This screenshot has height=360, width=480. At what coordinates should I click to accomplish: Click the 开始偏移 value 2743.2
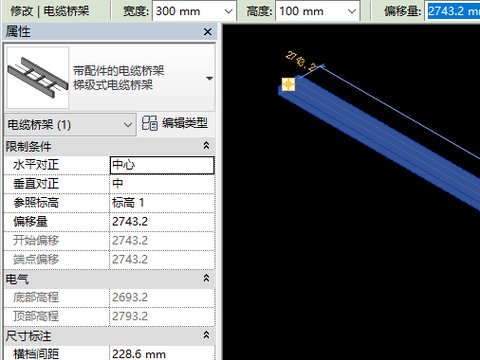pyautogui.click(x=162, y=241)
